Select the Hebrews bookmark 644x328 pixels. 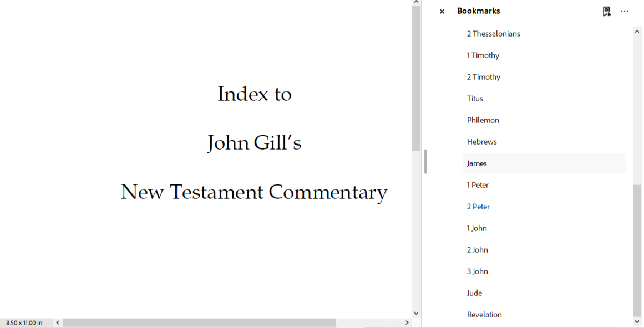point(481,142)
